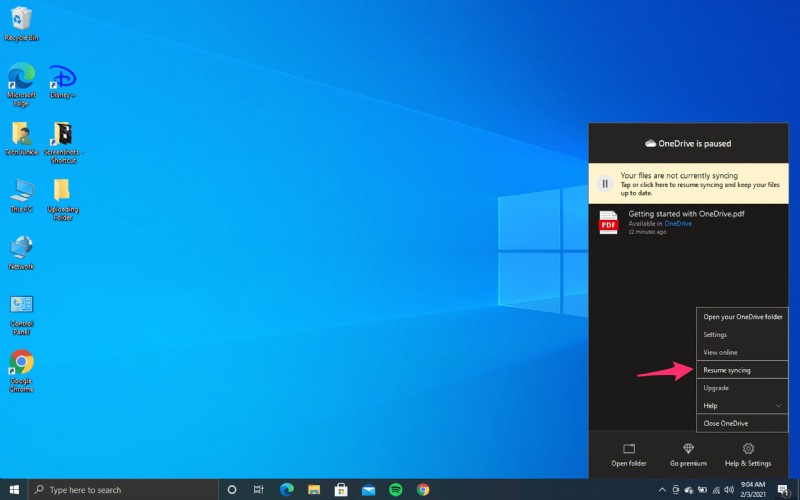
Task: Open File Explorer from the taskbar
Action: coord(314,490)
